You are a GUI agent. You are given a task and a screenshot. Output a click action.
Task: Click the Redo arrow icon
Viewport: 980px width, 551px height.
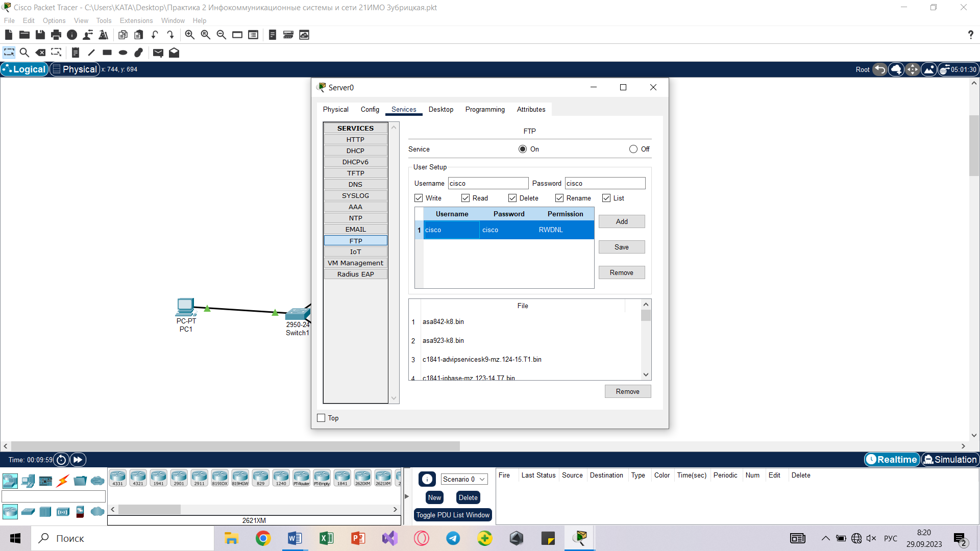(170, 35)
